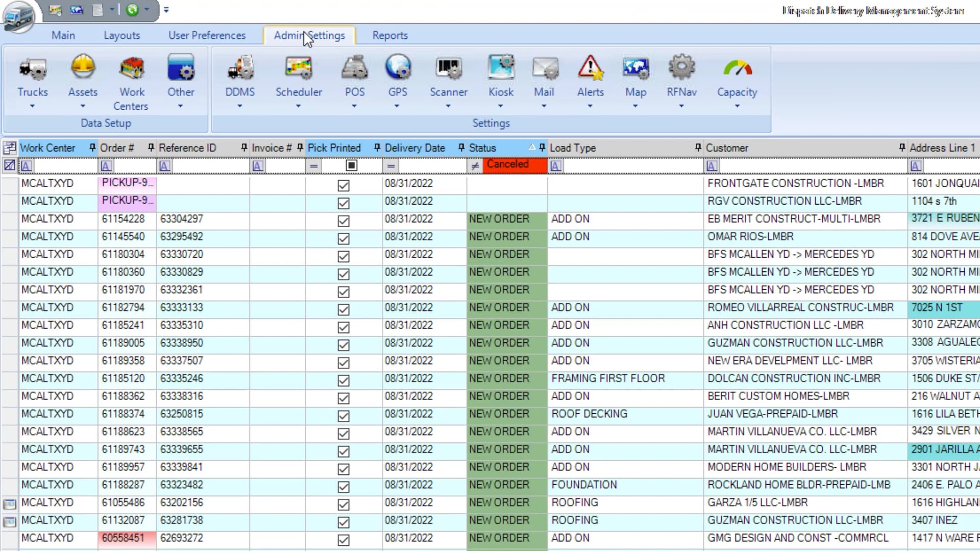Image resolution: width=980 pixels, height=551 pixels.
Task: Expand the dropdown arrow under POS
Action: coord(354,106)
